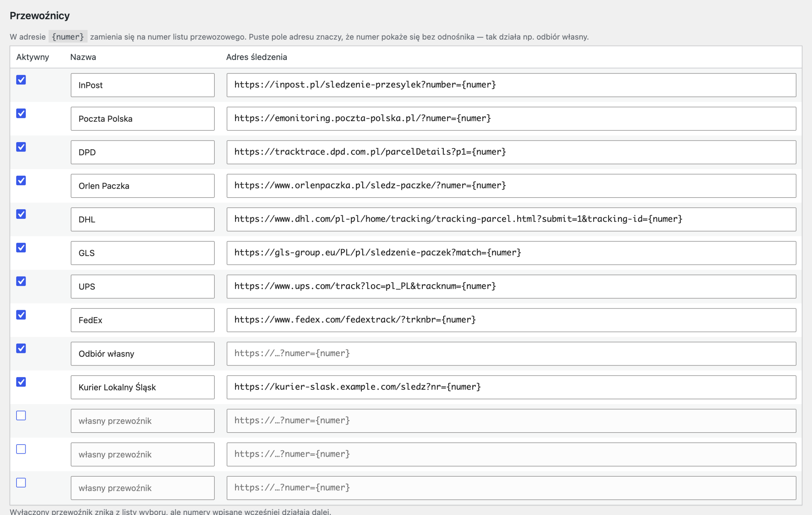Image resolution: width=812 pixels, height=515 pixels.
Task: Focus the InPost name field
Action: click(x=143, y=85)
